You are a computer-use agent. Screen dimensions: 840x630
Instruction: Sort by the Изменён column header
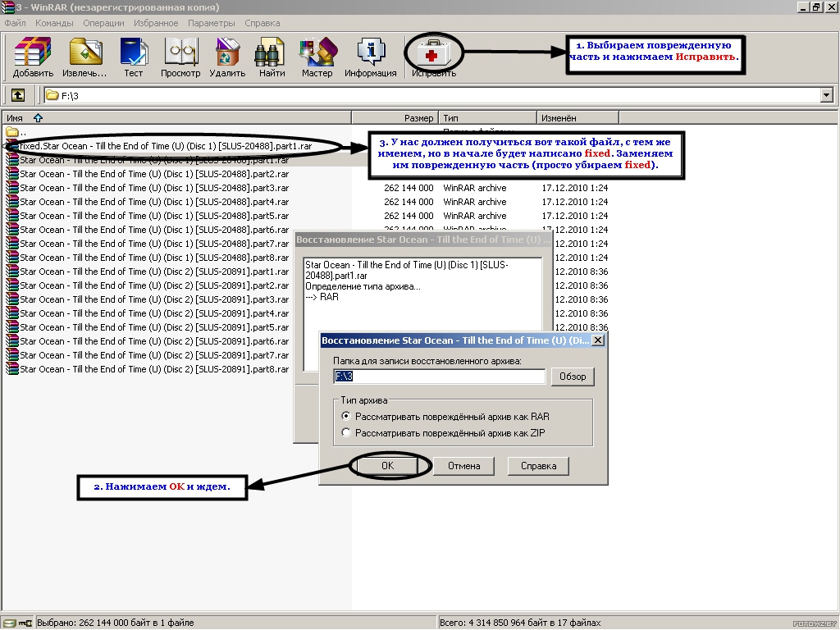click(578, 118)
